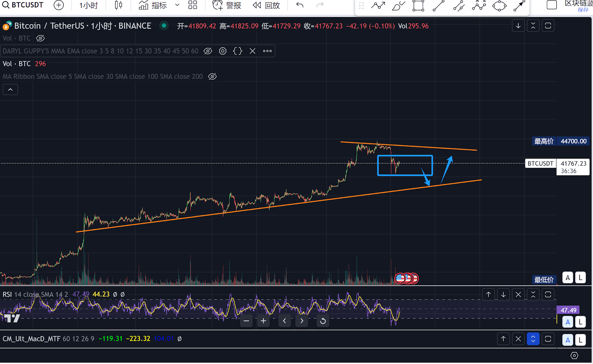The image size is (593, 364).
Task: Toggle auto scale A on RSI pane
Action: click(568, 322)
